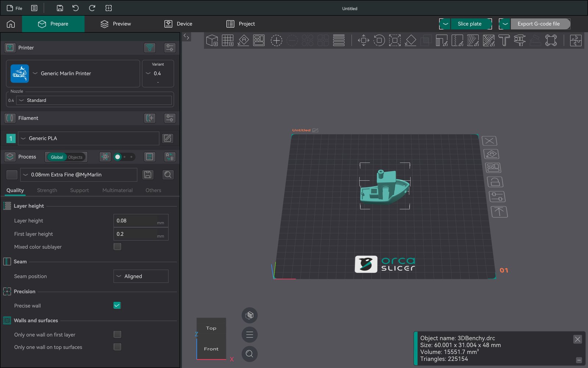This screenshot has height=368, width=588.
Task: Toggle the advanced mode switch
Action: 125,157
